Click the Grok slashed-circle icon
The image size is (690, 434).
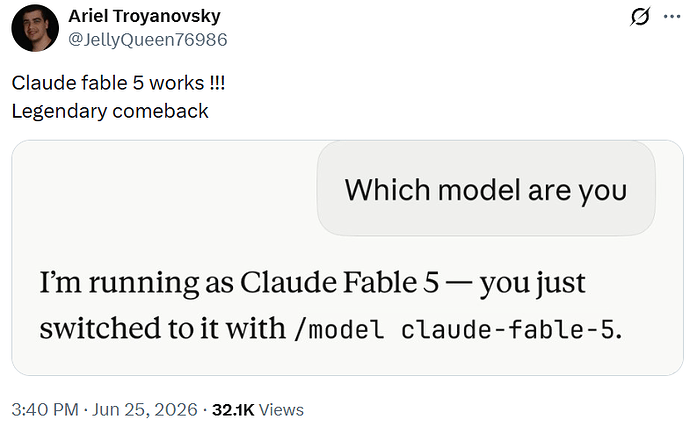tap(639, 17)
